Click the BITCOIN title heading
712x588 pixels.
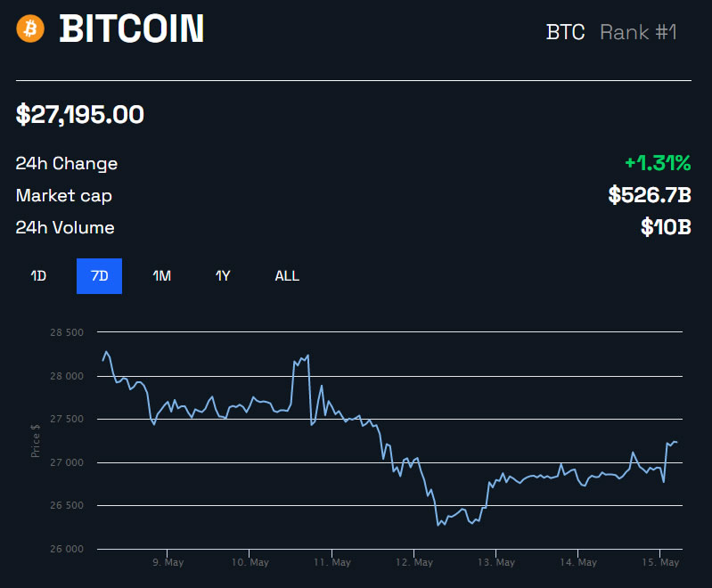pyautogui.click(x=132, y=30)
